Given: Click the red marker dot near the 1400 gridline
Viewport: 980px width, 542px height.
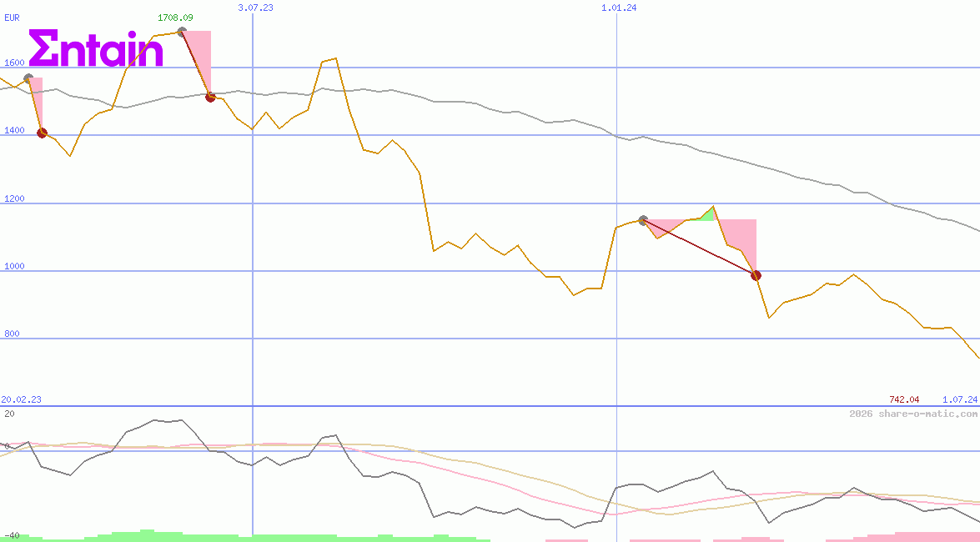Looking at the screenshot, I should 42,133.
